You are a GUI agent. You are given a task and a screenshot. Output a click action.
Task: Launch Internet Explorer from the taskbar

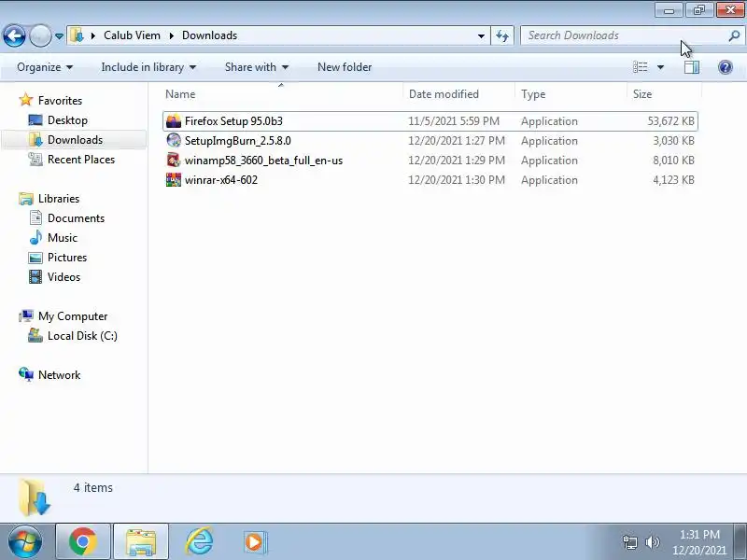point(199,542)
